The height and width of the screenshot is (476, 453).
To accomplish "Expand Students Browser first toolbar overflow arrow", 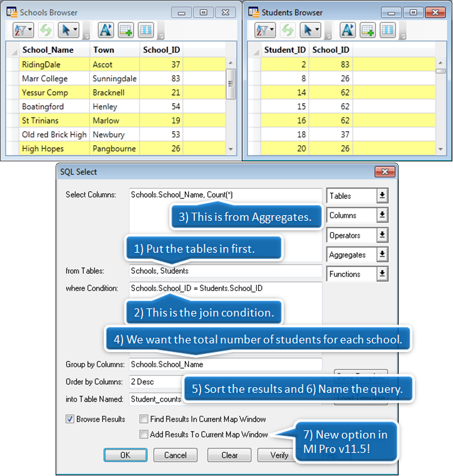I will (328, 37).
